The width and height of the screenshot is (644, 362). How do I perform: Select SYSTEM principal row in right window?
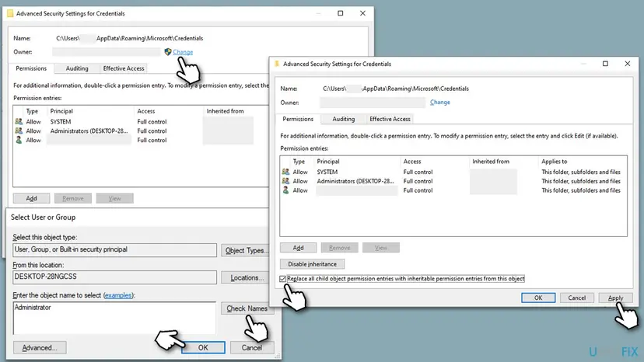tap(453, 172)
